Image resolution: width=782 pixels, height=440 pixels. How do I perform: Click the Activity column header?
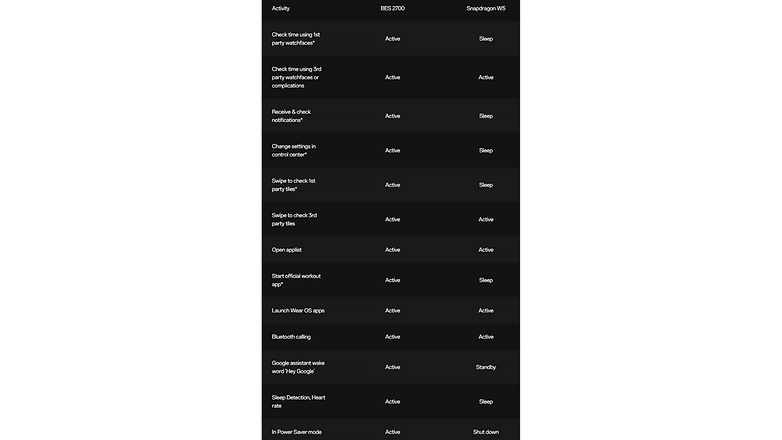280,8
